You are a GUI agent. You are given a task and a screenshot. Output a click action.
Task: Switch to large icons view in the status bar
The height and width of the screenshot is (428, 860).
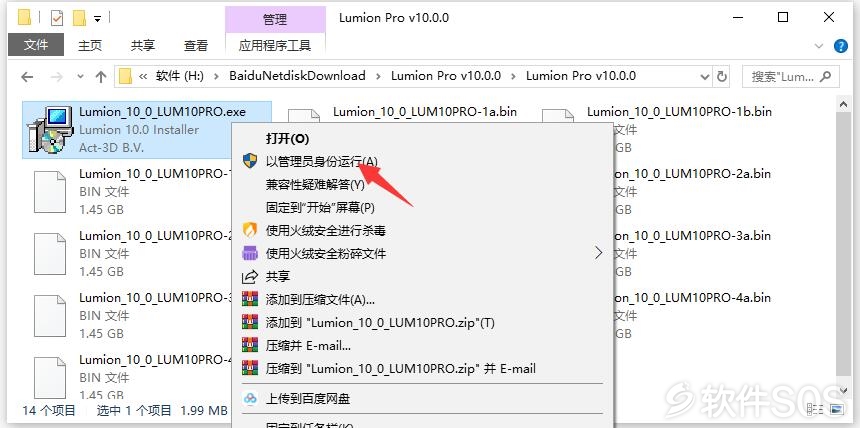[837, 409]
